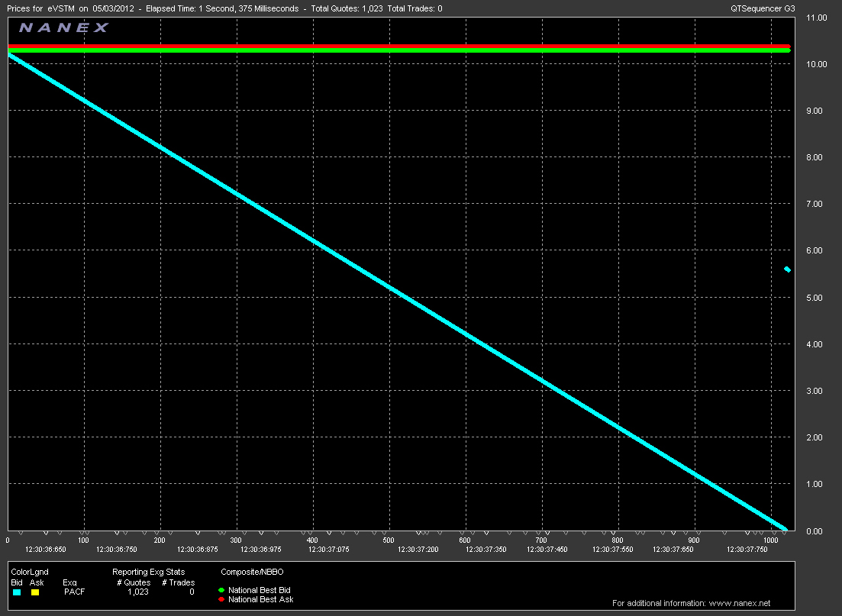Click the yellow Ask color swatch in legend
Viewport: 842px width, 616px height.
tap(35, 592)
